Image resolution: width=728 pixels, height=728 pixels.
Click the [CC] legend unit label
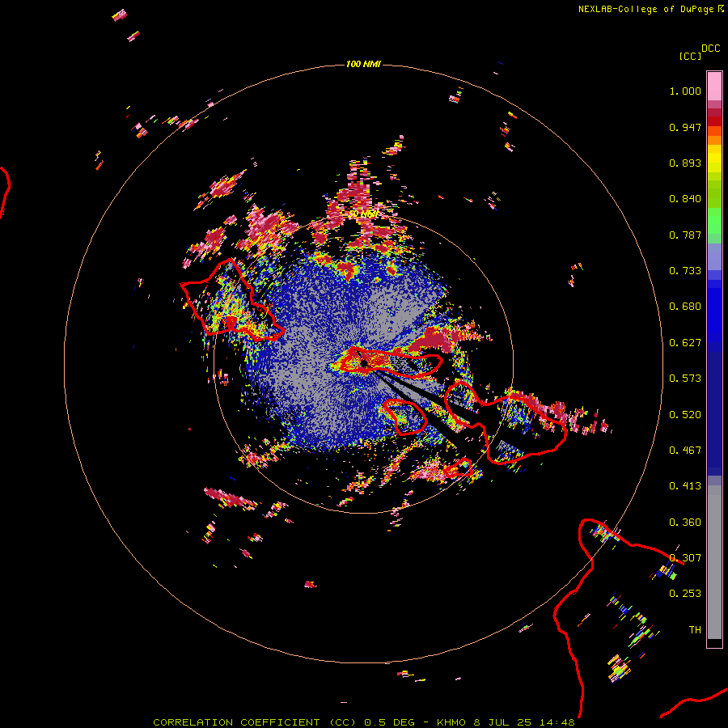pyautogui.click(x=690, y=56)
